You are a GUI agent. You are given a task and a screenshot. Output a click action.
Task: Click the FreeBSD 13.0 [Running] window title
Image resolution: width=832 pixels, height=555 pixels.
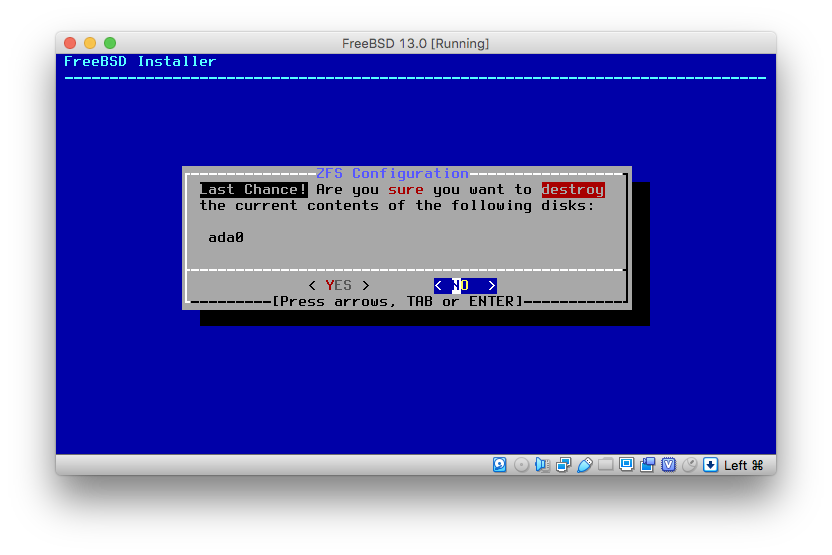pos(415,43)
